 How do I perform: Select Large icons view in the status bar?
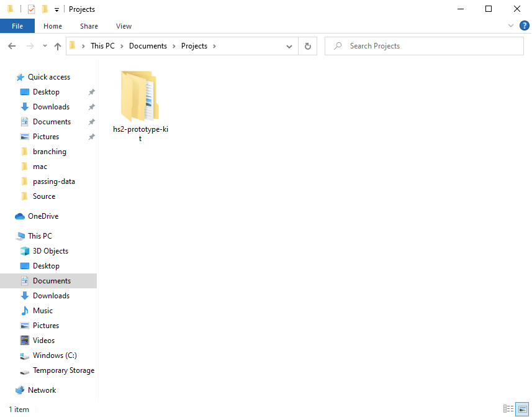coord(521,409)
